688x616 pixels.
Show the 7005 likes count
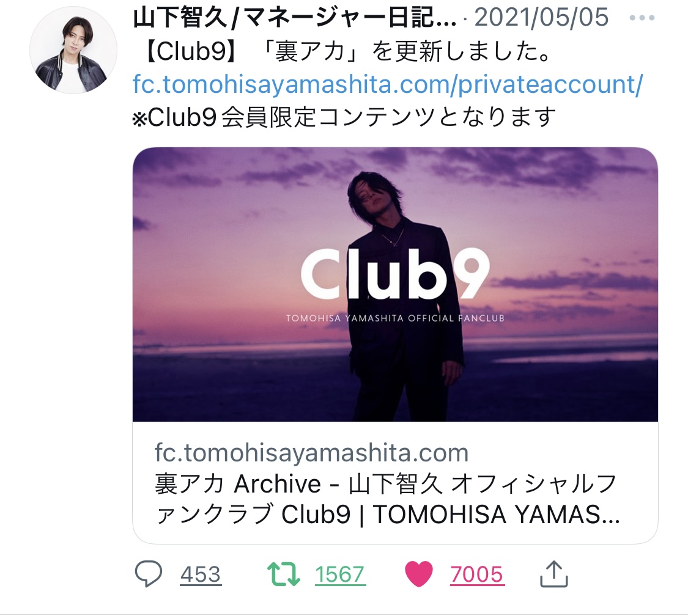pos(477,574)
